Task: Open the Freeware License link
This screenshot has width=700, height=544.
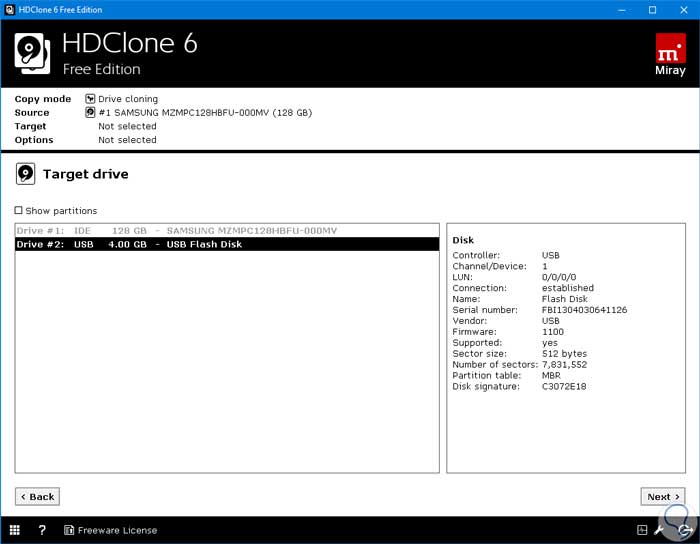Action: point(117,530)
